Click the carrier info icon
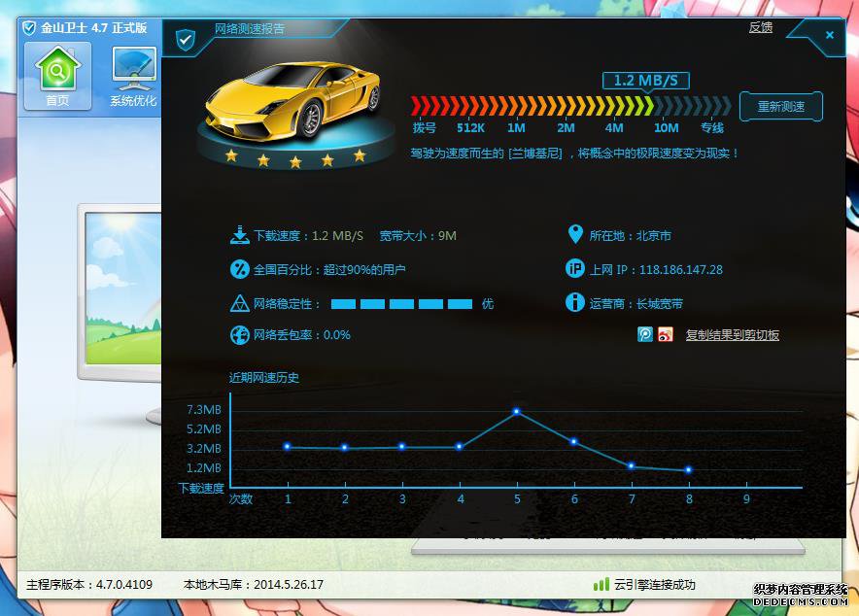This screenshot has width=859, height=616. point(574,303)
